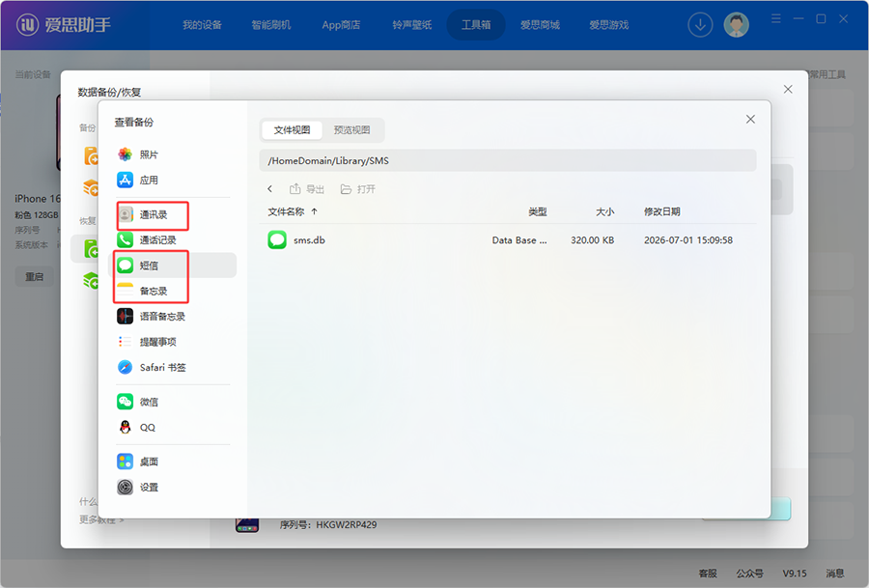Sort by 修改日期 column header
The image size is (869, 588).
(x=661, y=211)
